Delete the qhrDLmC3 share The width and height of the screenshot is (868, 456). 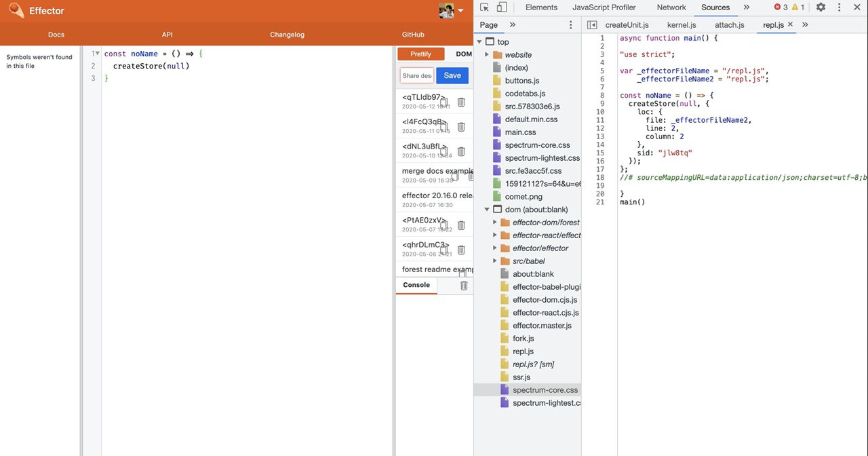[x=461, y=250]
